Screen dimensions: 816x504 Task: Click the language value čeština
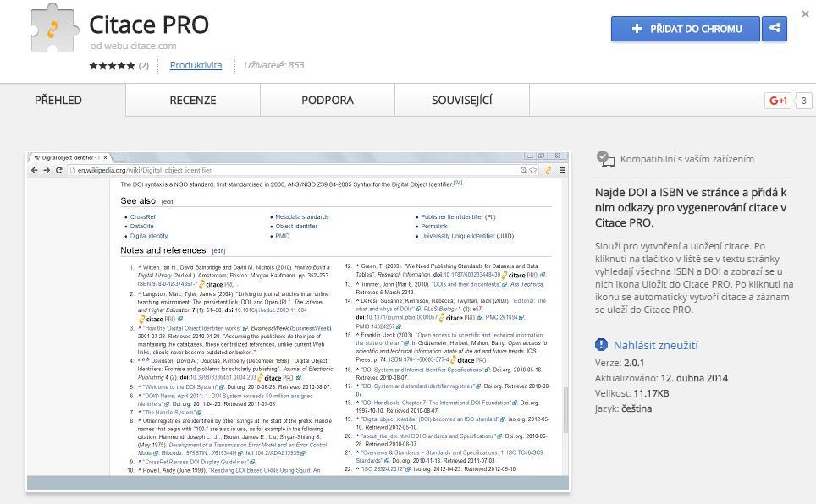(x=637, y=408)
